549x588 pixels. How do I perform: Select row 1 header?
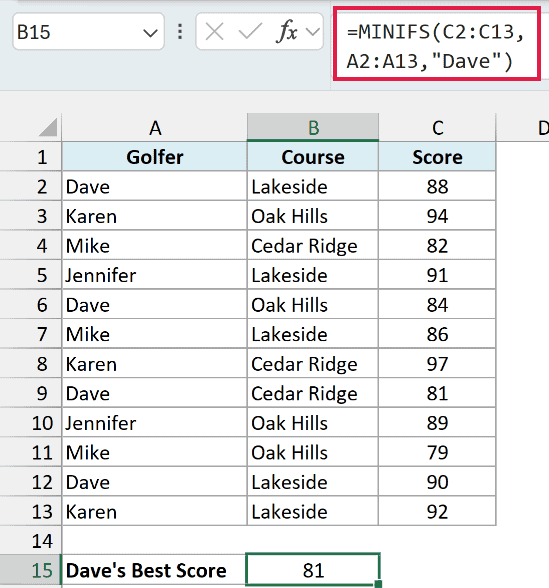click(x=31, y=157)
